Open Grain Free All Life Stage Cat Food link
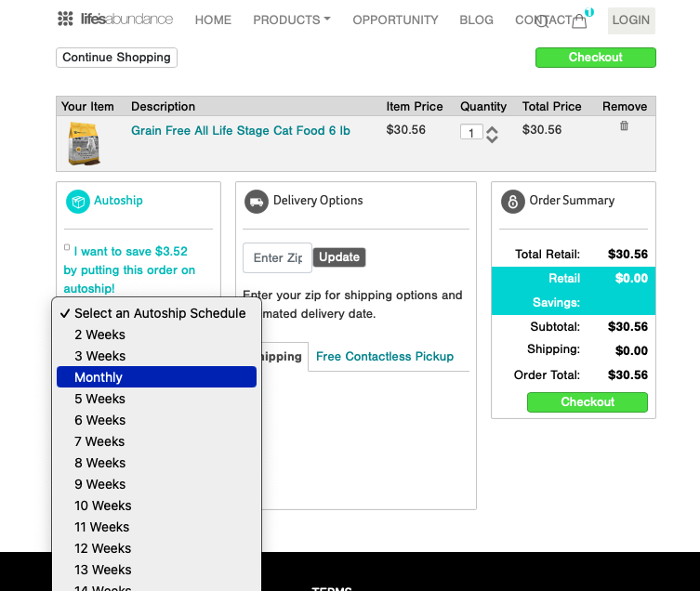The height and width of the screenshot is (591, 700). (240, 130)
